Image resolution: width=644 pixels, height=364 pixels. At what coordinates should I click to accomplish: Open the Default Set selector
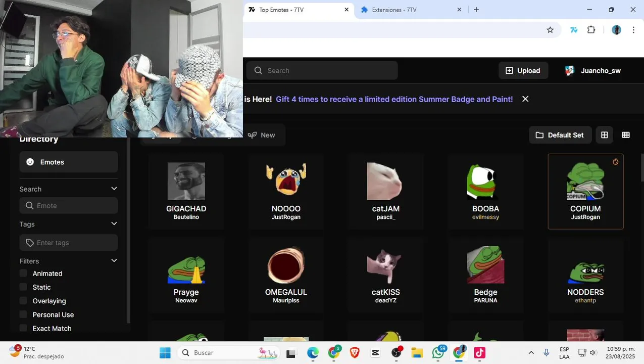pos(560,135)
